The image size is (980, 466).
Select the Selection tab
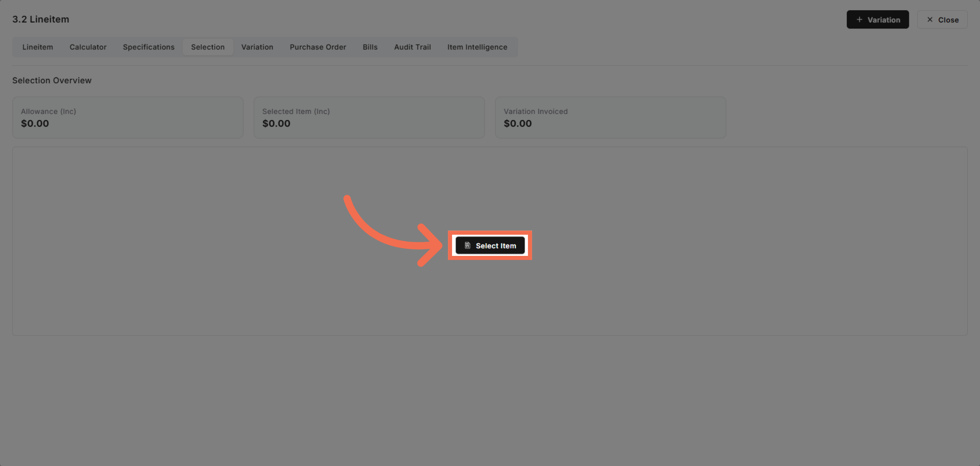207,47
